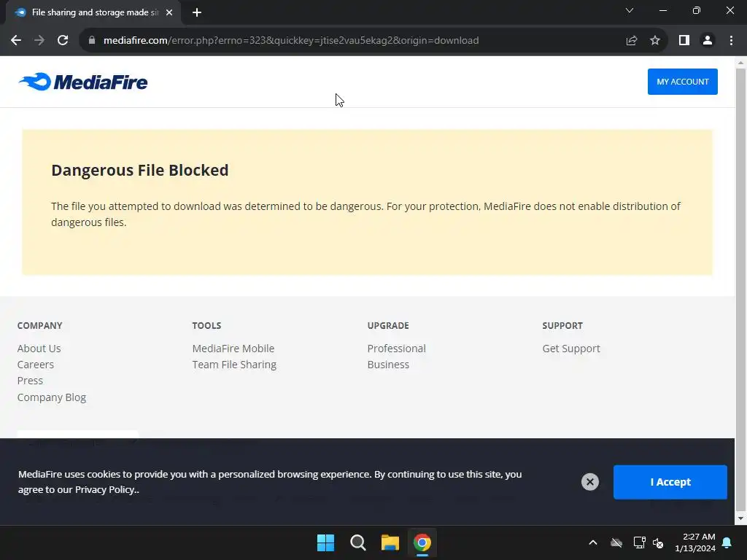
Task: Open MediaFire Mobile link
Action: coord(233,349)
